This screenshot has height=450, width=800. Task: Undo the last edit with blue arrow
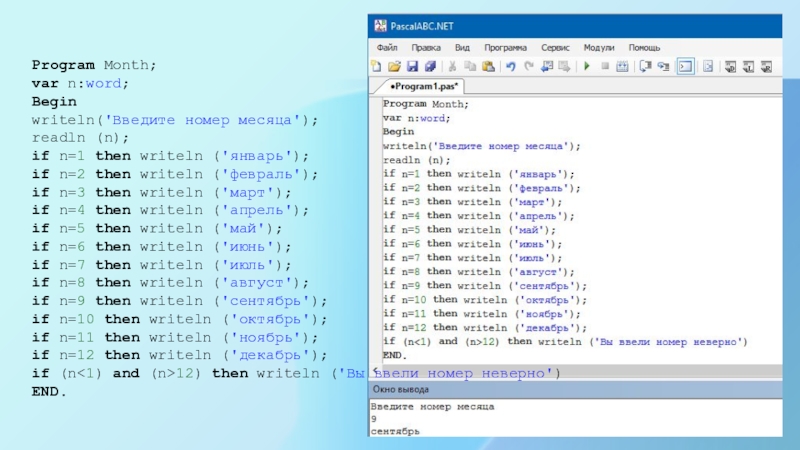pos(511,66)
